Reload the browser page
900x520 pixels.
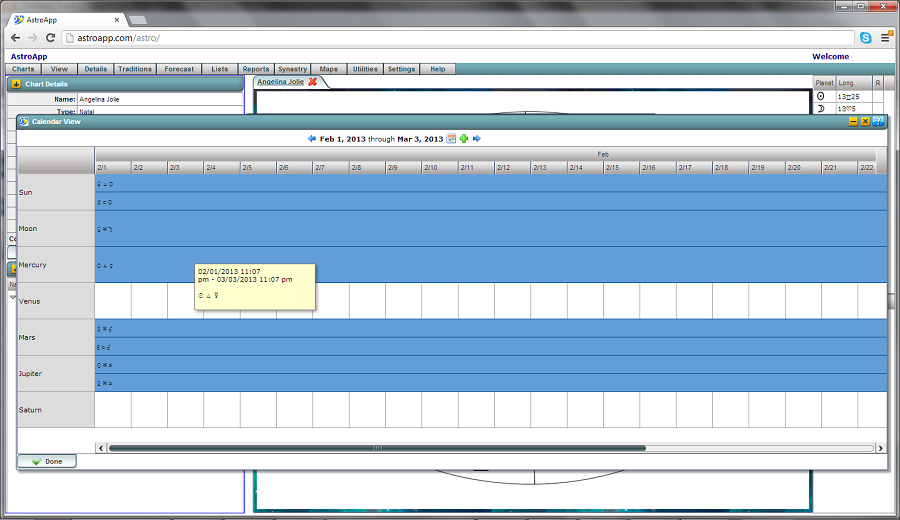pyautogui.click(x=50, y=38)
